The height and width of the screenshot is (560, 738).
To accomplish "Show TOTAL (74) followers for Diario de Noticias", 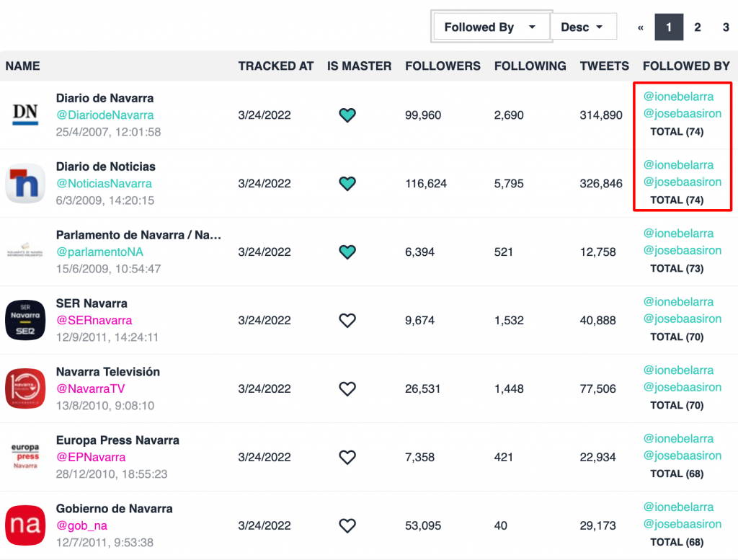I will (677, 200).
